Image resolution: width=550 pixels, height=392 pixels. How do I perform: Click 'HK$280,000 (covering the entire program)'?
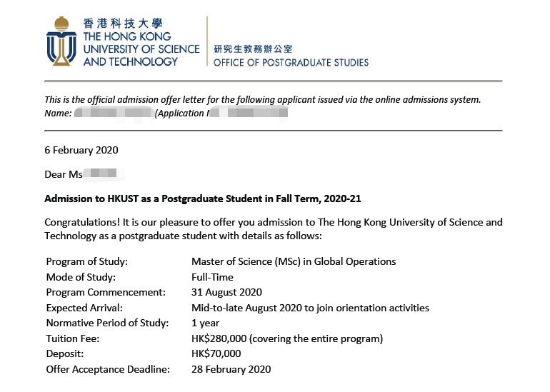(287, 338)
